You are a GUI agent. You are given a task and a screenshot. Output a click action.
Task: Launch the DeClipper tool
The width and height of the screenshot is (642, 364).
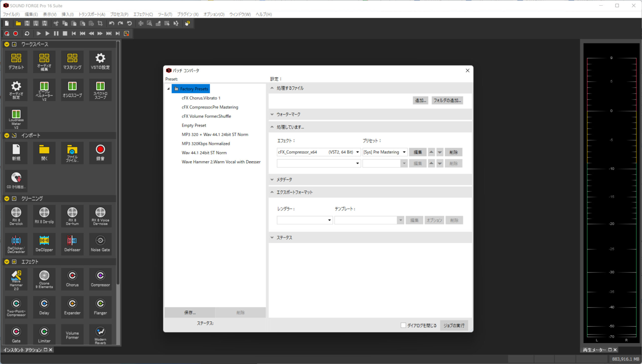tap(44, 244)
